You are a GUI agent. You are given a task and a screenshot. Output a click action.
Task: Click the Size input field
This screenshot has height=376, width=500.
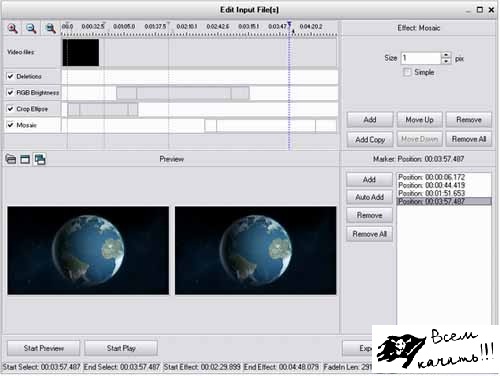421,58
